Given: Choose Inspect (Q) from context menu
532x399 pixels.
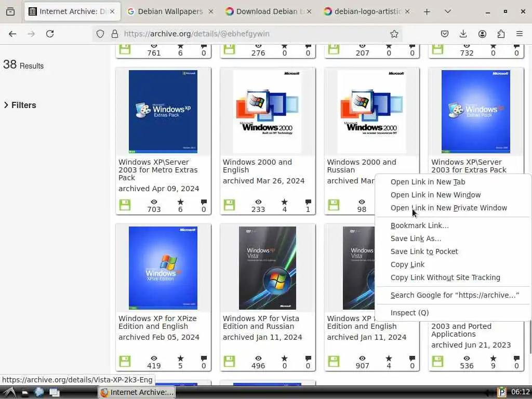Looking at the screenshot, I should tap(453, 313).
